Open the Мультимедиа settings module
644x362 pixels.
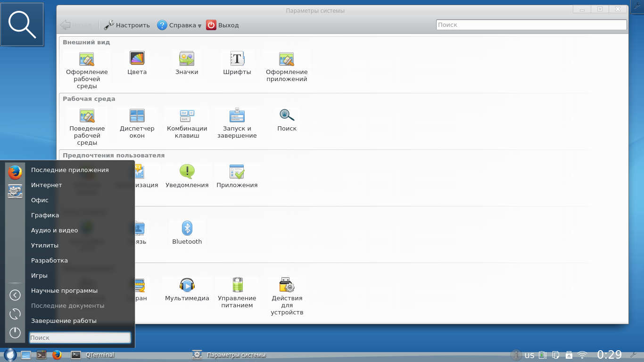[187, 289]
